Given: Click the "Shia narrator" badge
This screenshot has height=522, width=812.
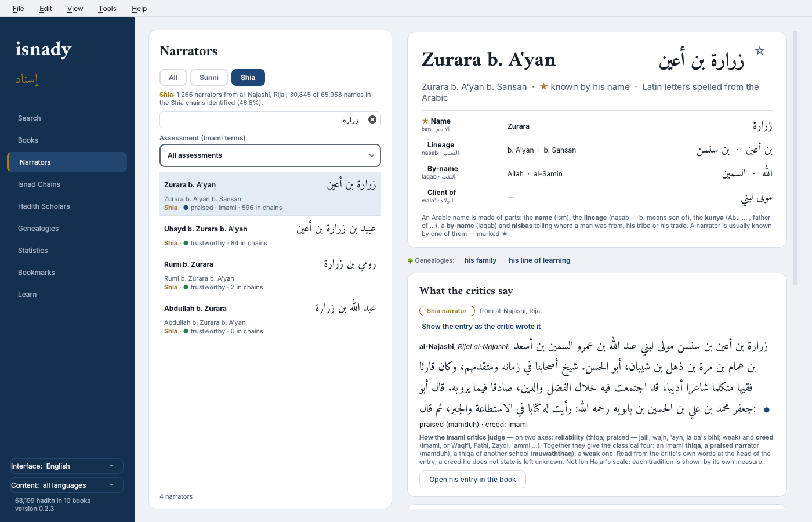Looking at the screenshot, I should coord(447,311).
